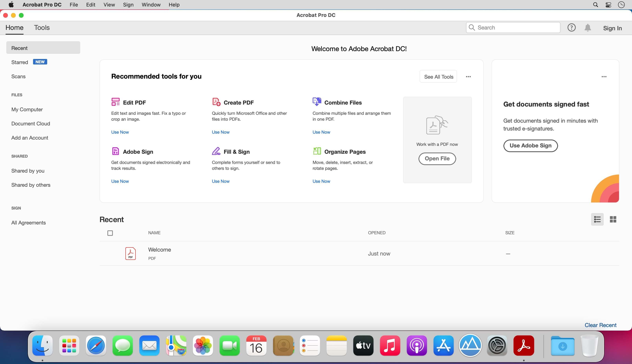Screen dimensions: 632x364
Task: Click the Tools tab
Action: [42, 28]
